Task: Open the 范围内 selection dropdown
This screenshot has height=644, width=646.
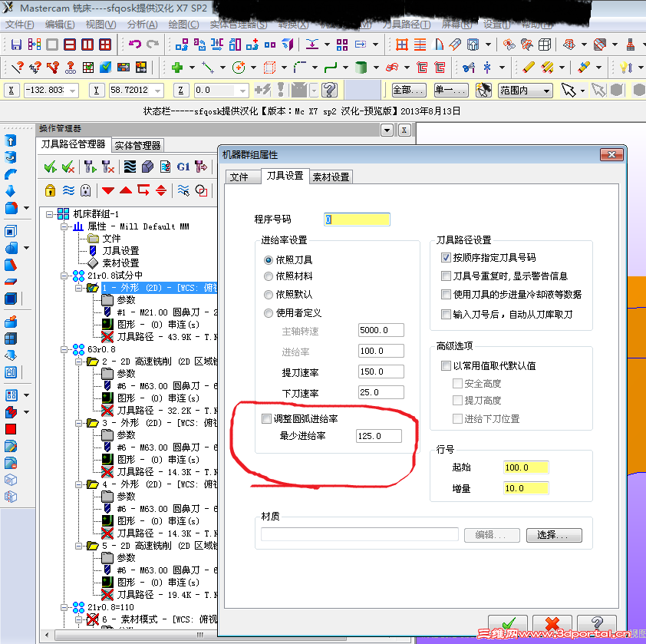Action: 526,91
